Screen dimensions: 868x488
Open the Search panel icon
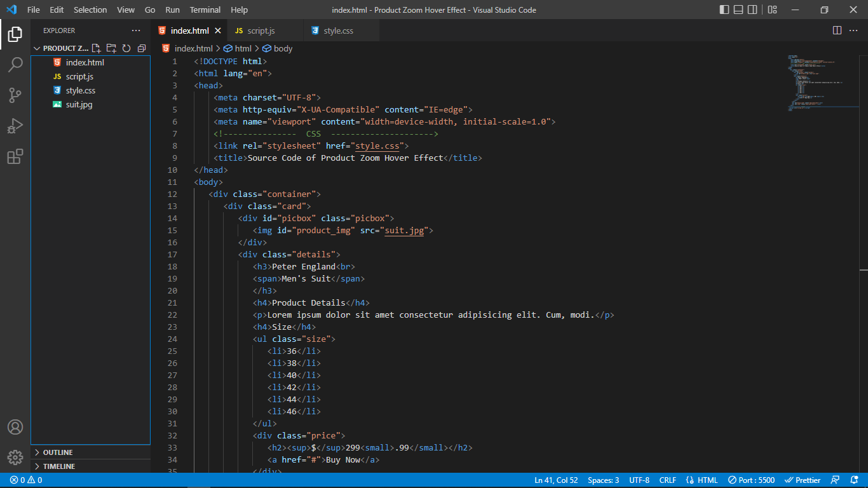(15, 65)
